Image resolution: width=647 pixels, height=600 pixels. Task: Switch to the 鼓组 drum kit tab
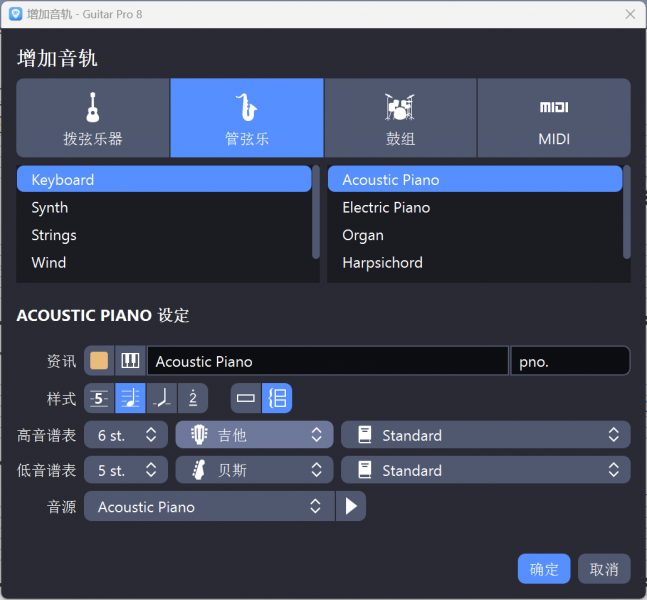[400, 118]
